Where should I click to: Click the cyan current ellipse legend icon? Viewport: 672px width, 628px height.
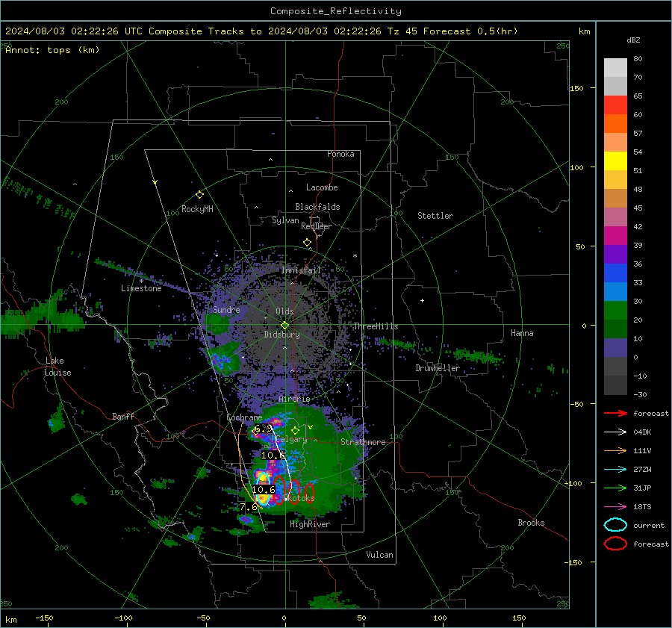click(615, 525)
